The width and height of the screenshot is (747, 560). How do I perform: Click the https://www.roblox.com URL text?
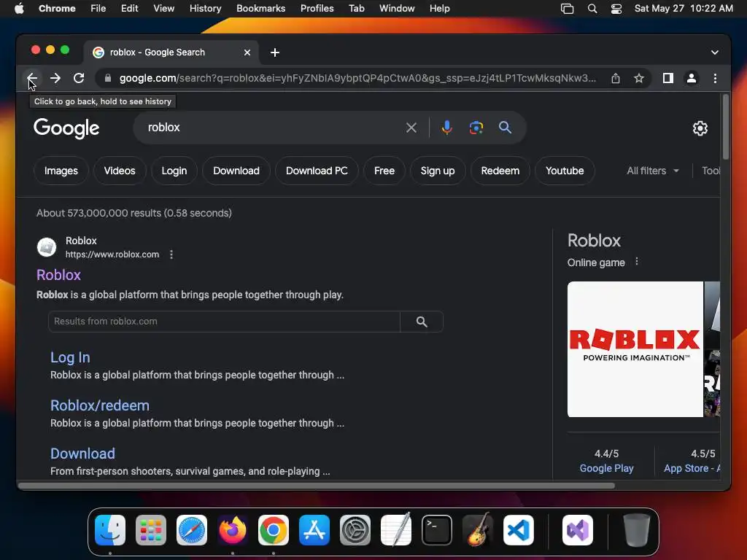[x=112, y=254]
